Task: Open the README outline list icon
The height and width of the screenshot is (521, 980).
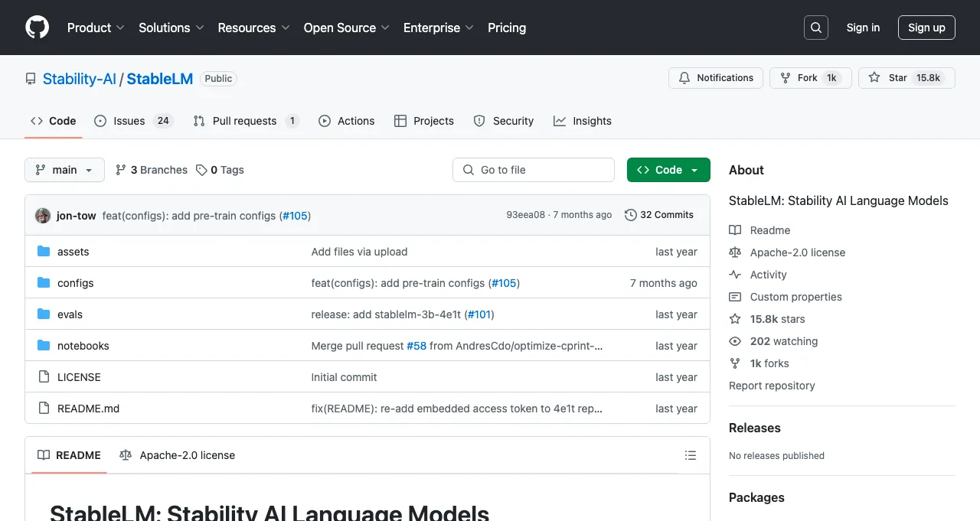Action: pyautogui.click(x=691, y=455)
